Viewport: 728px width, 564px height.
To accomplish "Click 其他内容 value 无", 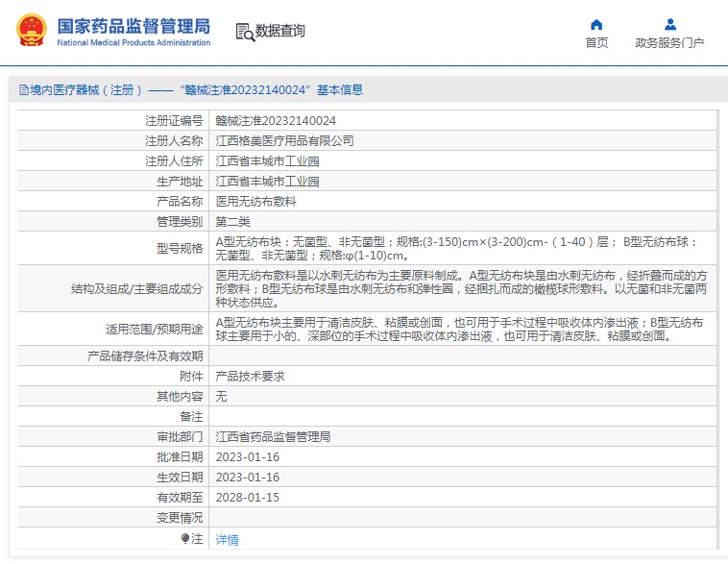I will point(221,396).
